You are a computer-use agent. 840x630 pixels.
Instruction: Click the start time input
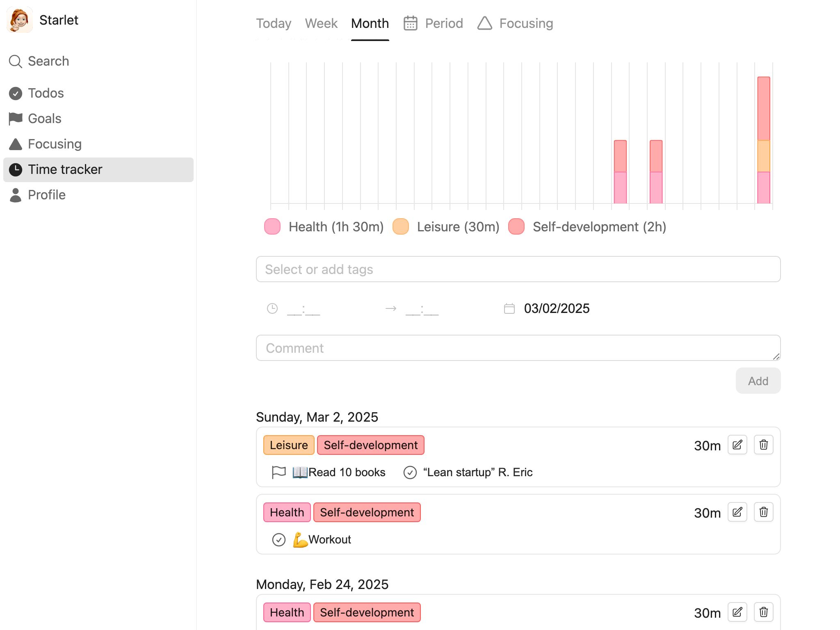pyautogui.click(x=304, y=309)
